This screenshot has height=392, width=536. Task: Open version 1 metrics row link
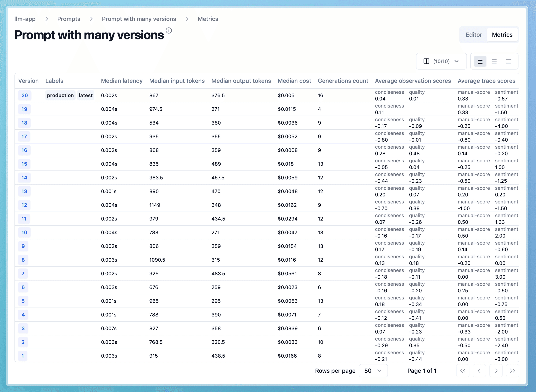(23, 356)
